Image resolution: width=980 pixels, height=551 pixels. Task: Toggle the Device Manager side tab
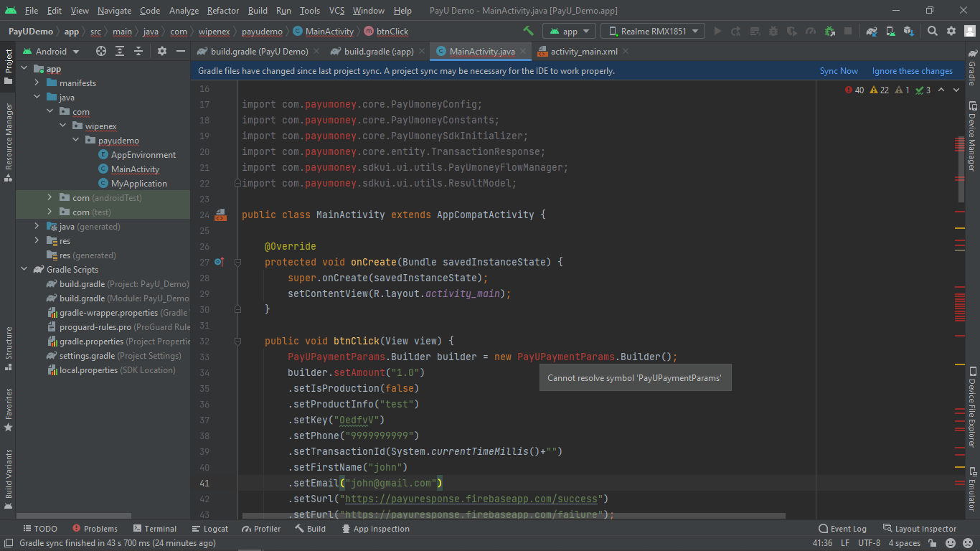pos(972,135)
